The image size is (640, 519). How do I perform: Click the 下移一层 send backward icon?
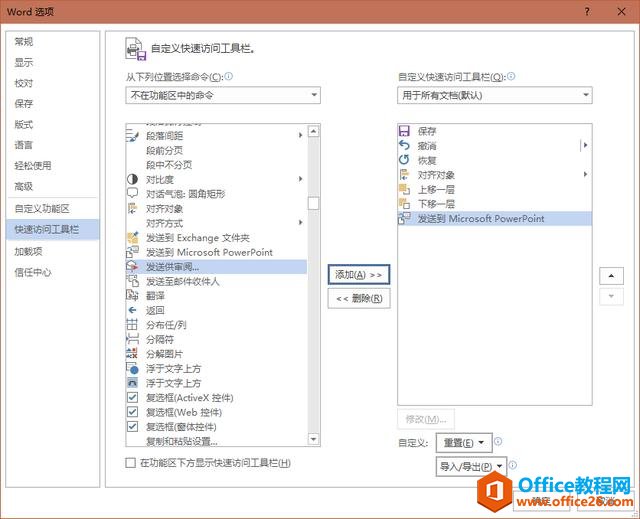click(404, 204)
